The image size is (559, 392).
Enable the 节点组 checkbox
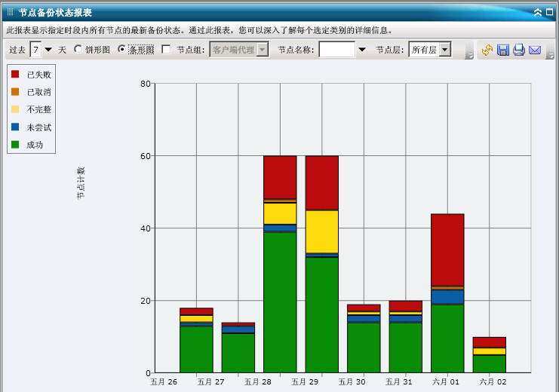coord(166,49)
